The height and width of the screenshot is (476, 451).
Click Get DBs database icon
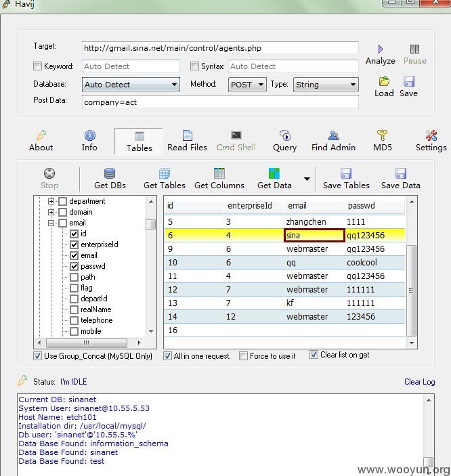tap(110, 173)
